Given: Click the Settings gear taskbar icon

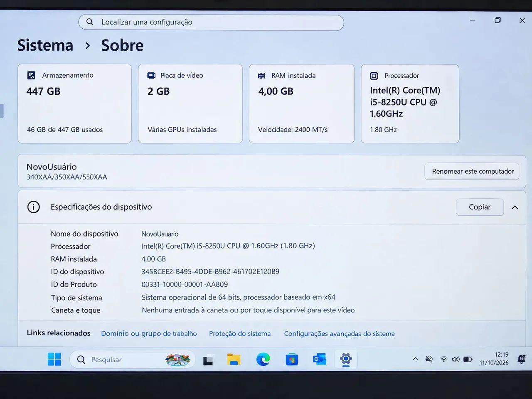Looking at the screenshot, I should tap(346, 359).
